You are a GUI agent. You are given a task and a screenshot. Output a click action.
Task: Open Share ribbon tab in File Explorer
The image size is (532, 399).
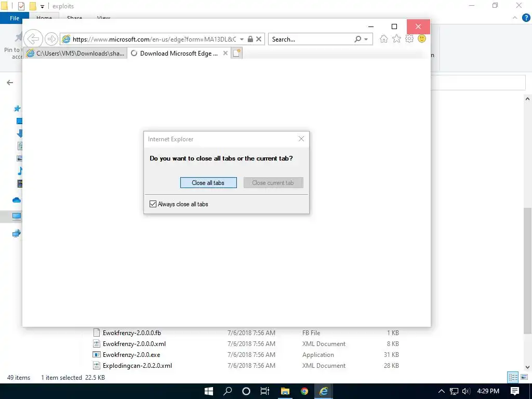75,18
